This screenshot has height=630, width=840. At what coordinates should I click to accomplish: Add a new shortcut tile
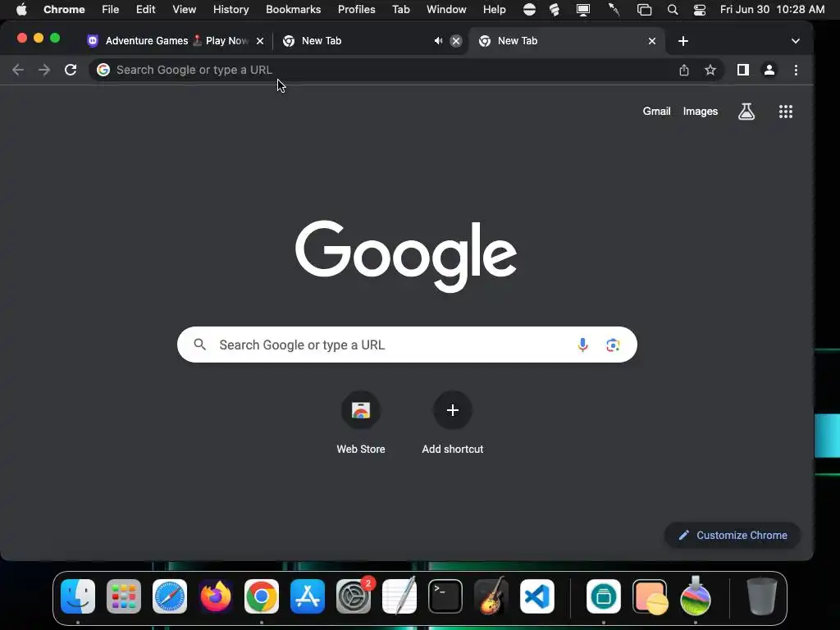click(x=453, y=423)
